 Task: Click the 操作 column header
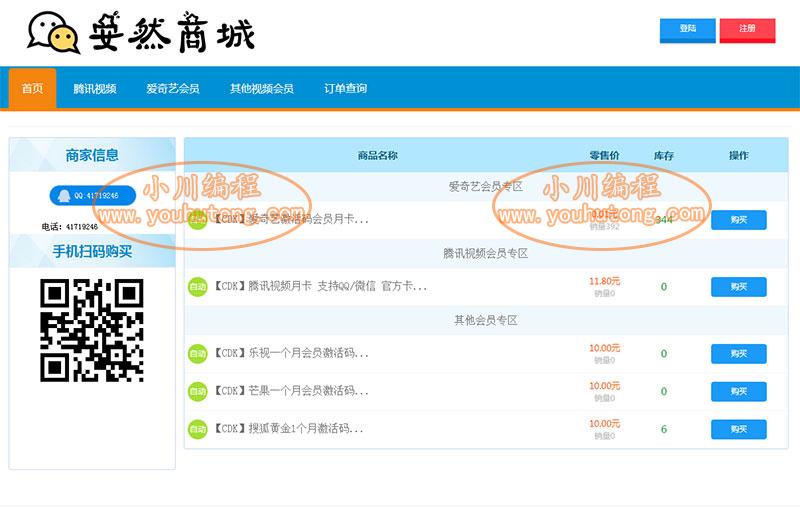pyautogui.click(x=739, y=155)
